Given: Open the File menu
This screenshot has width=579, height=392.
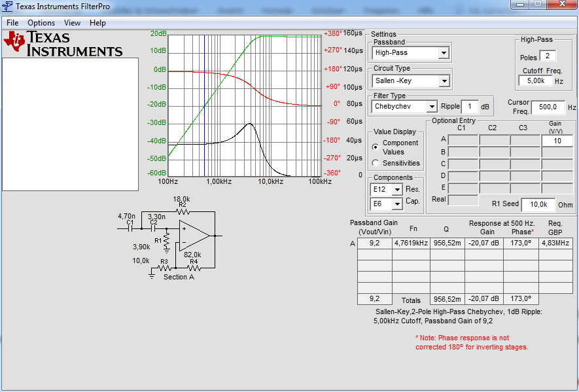Looking at the screenshot, I should click(12, 23).
